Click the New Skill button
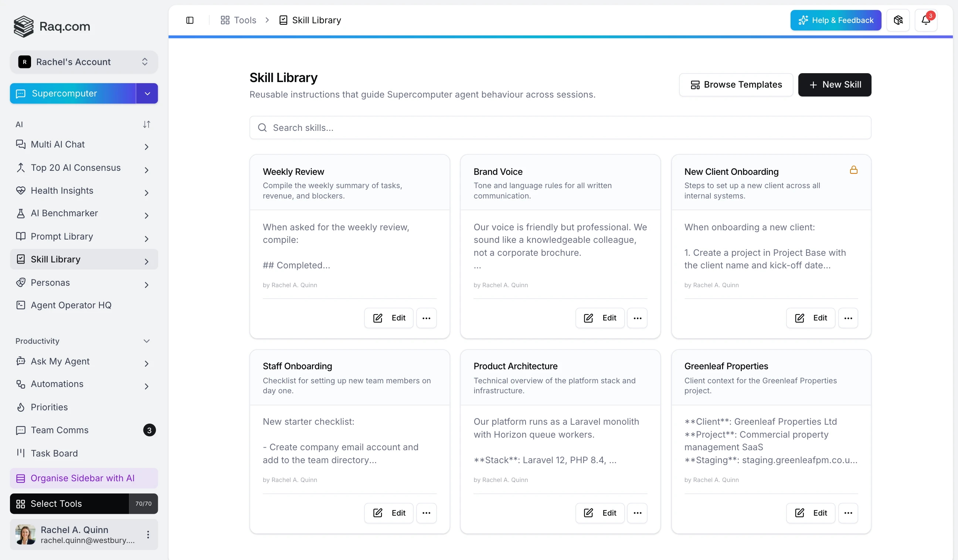958x560 pixels. click(835, 85)
